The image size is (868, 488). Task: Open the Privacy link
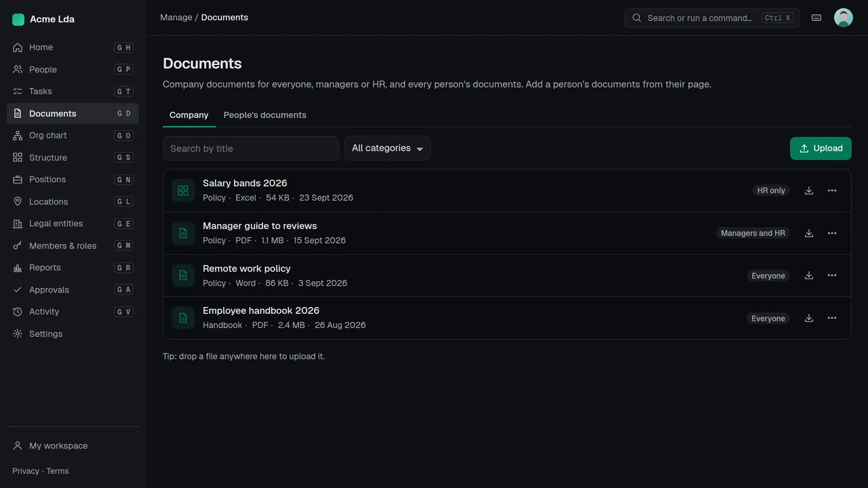tap(26, 471)
